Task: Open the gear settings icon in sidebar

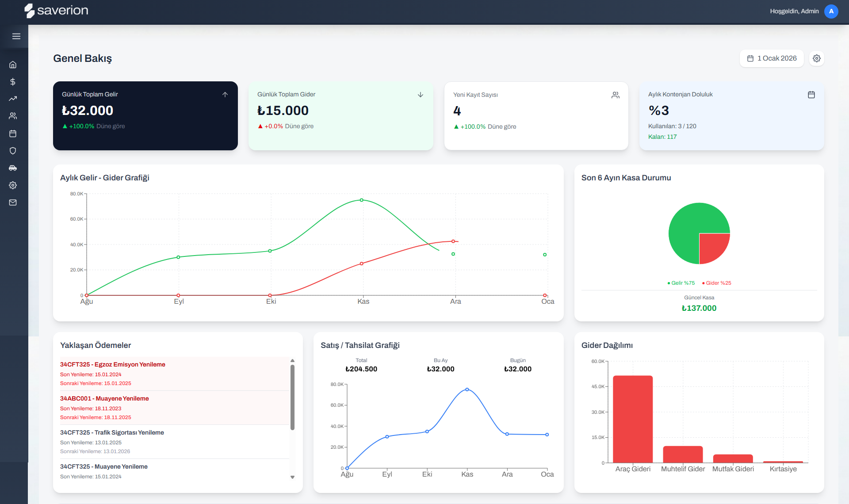Action: pyautogui.click(x=13, y=185)
